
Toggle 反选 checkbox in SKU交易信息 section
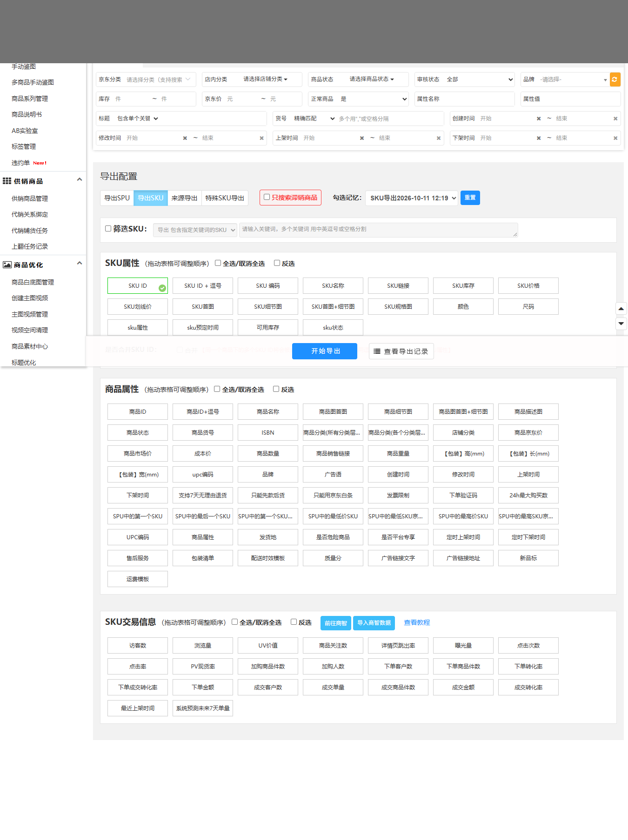[294, 622]
